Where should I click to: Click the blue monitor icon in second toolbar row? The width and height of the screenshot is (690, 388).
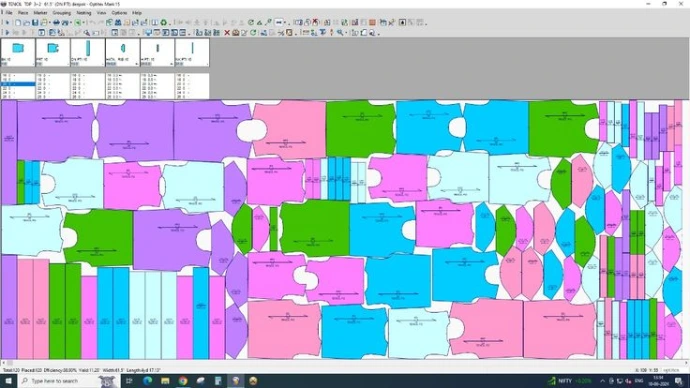click(x=148, y=33)
